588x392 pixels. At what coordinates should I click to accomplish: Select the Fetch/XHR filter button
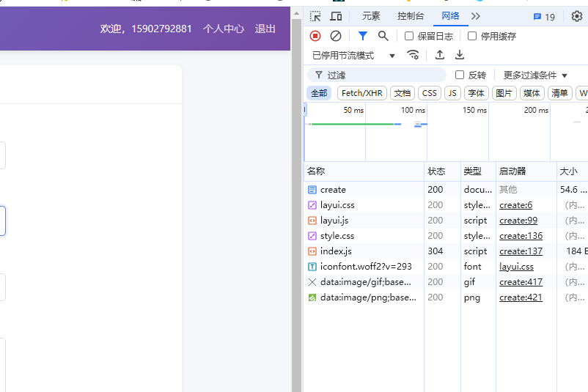(x=362, y=93)
